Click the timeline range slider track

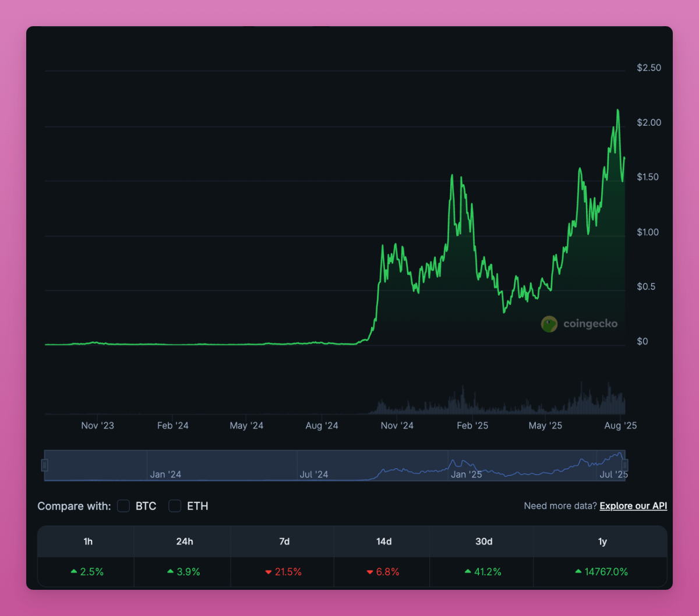click(x=335, y=465)
